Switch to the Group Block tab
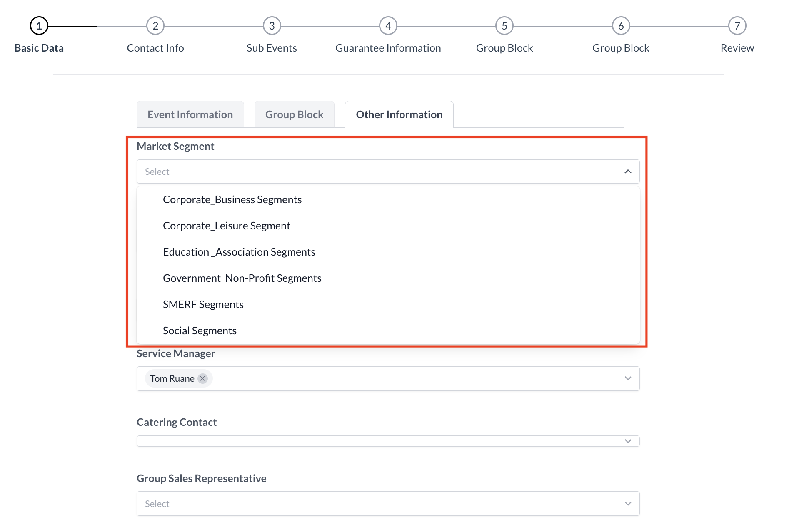Viewport: 809px width, 532px height. click(294, 114)
